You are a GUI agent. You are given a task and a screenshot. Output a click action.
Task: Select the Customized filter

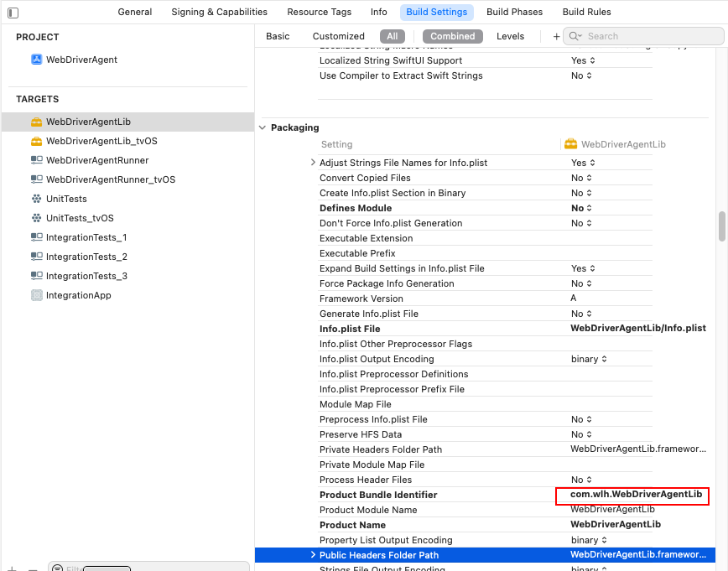[339, 36]
